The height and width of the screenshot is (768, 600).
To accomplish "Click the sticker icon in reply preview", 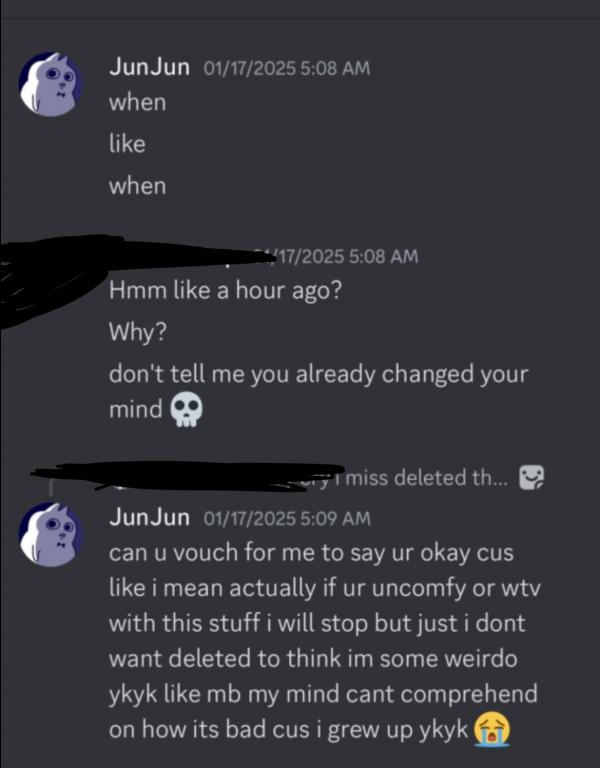I will (531, 478).
